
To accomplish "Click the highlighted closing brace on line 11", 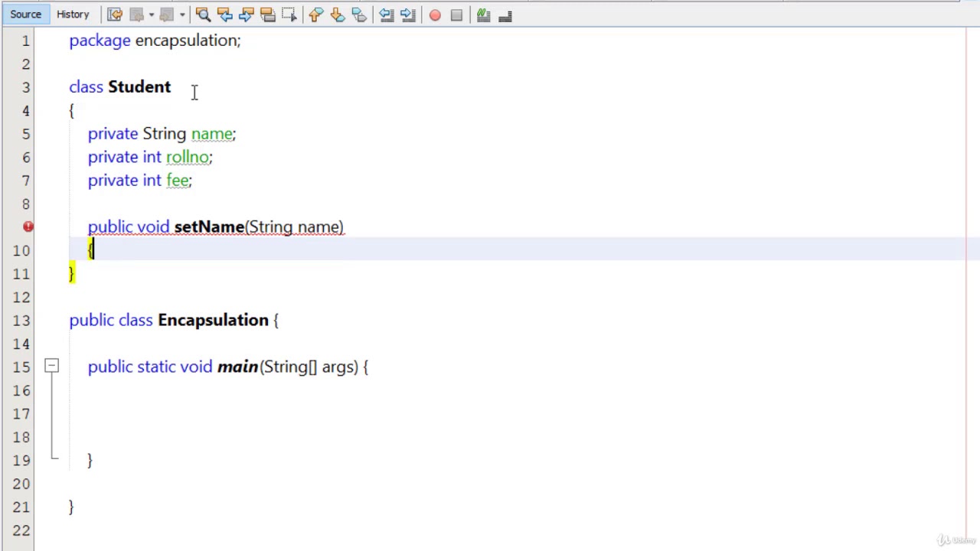I will [x=72, y=273].
